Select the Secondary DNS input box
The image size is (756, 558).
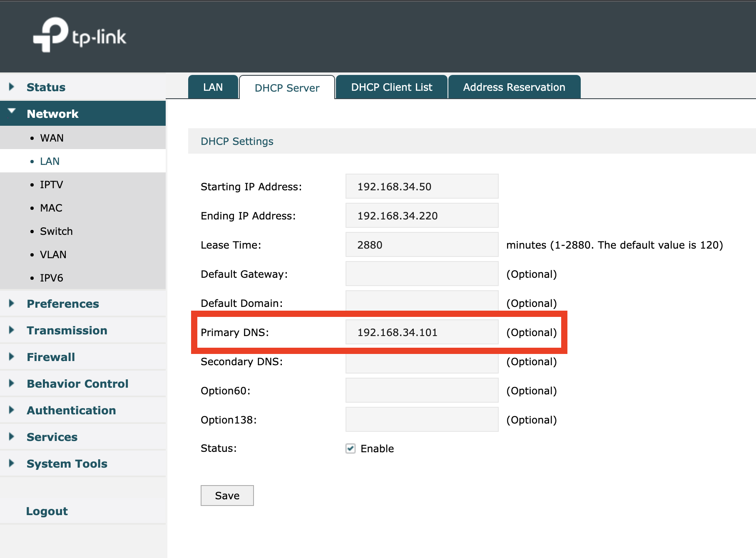[x=422, y=361]
